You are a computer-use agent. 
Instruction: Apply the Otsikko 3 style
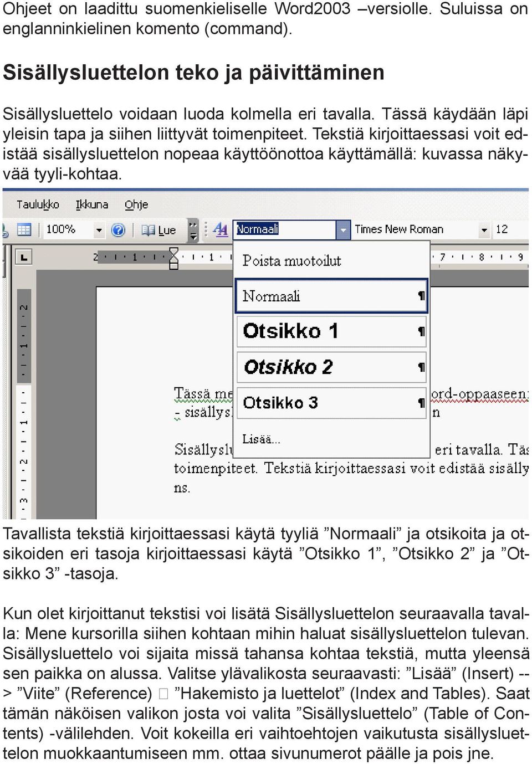click(331, 402)
